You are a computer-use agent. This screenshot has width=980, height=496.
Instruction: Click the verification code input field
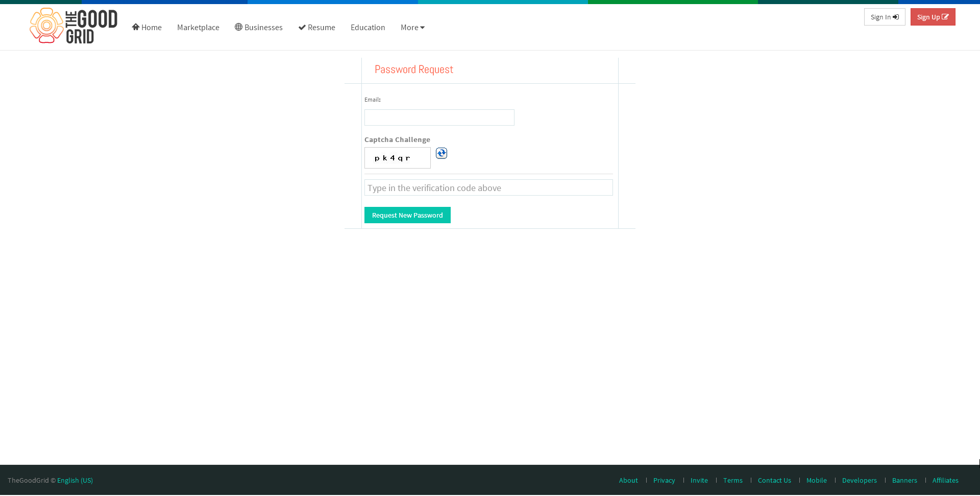(488, 187)
